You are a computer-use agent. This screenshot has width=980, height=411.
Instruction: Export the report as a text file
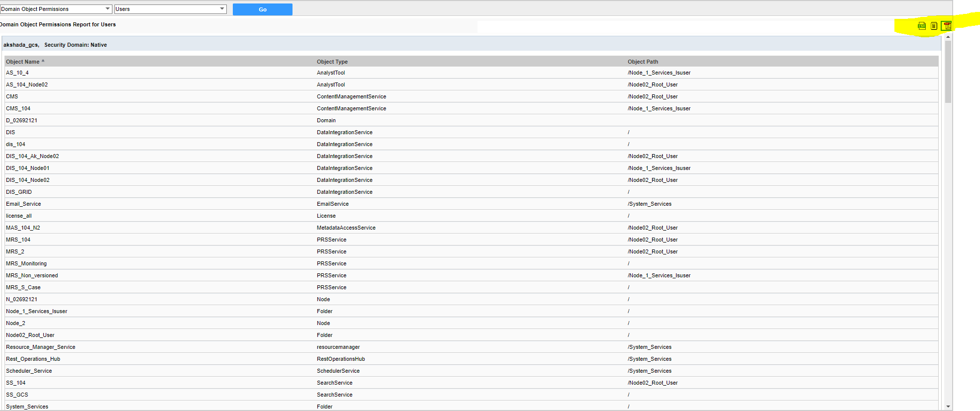tap(934, 26)
